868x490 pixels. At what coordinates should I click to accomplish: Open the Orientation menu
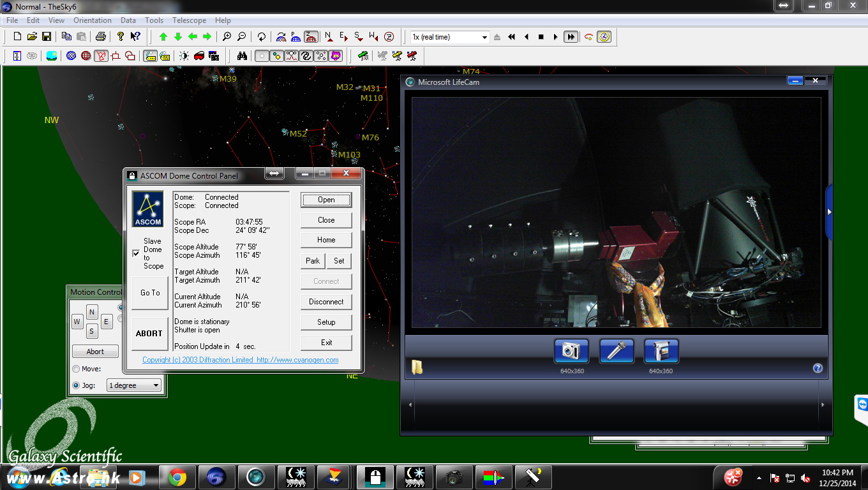(93, 20)
